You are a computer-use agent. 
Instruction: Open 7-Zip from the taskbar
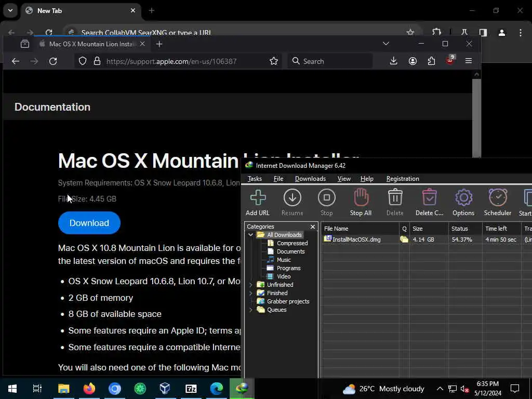coord(191,389)
